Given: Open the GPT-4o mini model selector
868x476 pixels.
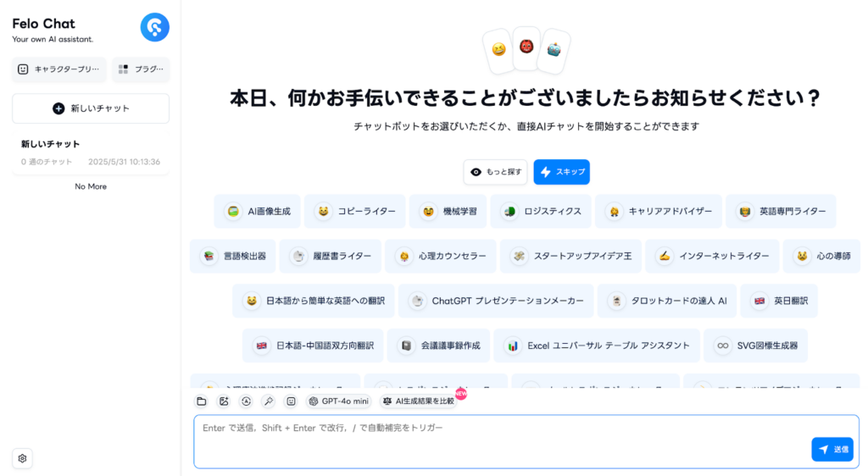Looking at the screenshot, I should pos(338,401).
